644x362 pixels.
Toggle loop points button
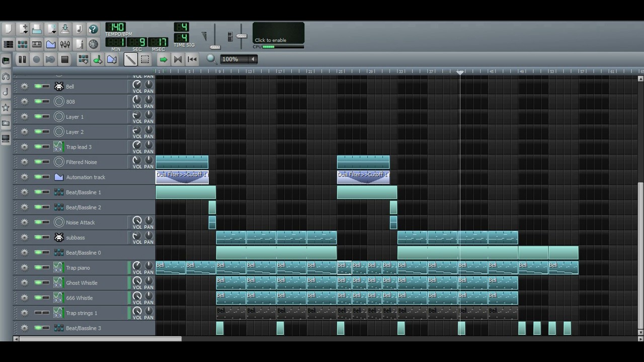178,59
